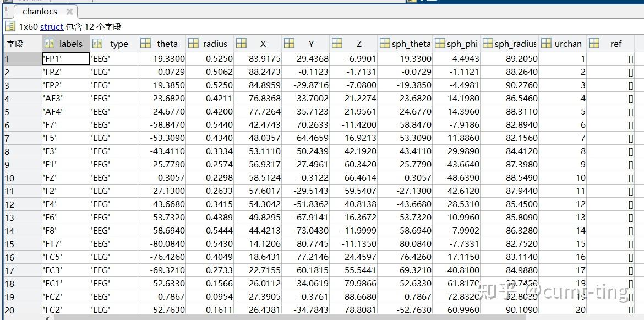Select urchan value 7
Screen dimensions: 644x320
563,138
